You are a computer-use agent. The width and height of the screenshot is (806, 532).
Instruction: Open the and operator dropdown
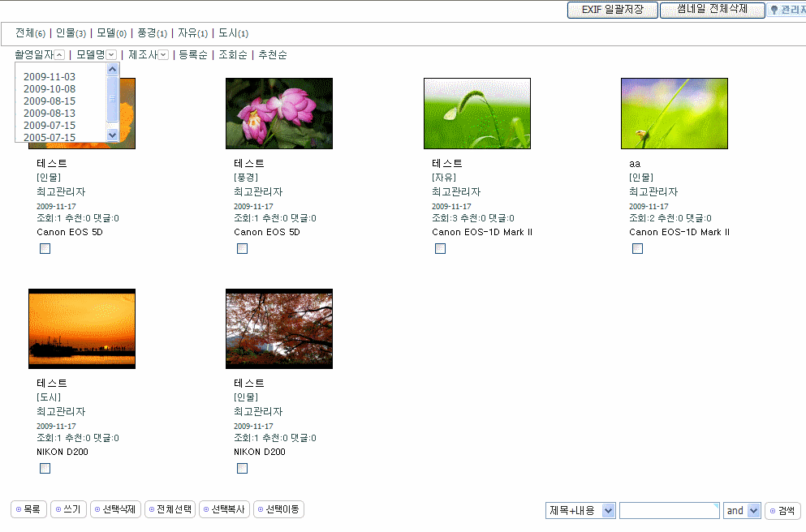click(x=742, y=510)
